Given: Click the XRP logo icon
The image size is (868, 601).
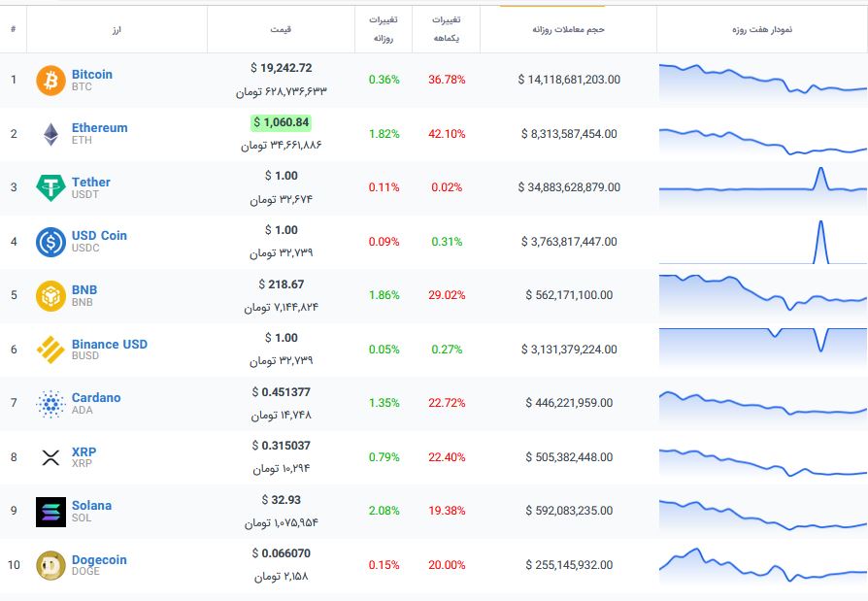Looking at the screenshot, I should 50,457.
